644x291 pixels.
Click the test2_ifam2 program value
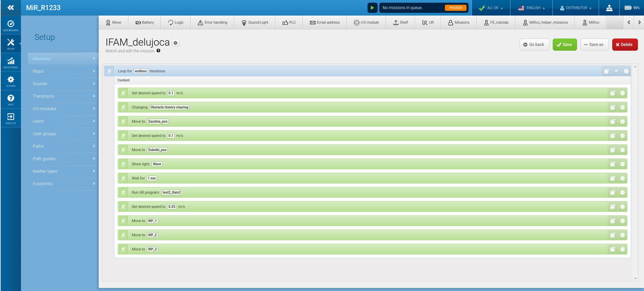click(172, 192)
